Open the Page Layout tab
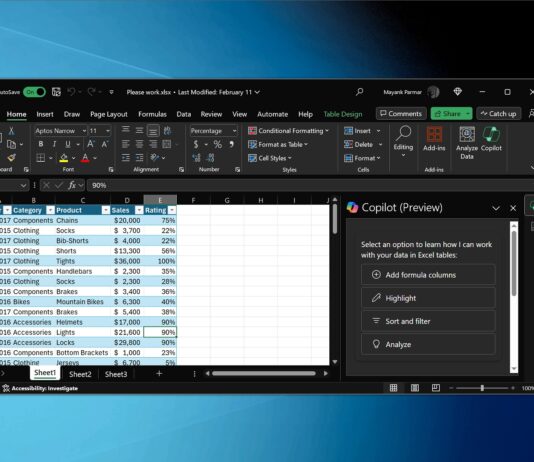534x462 pixels. (x=109, y=114)
